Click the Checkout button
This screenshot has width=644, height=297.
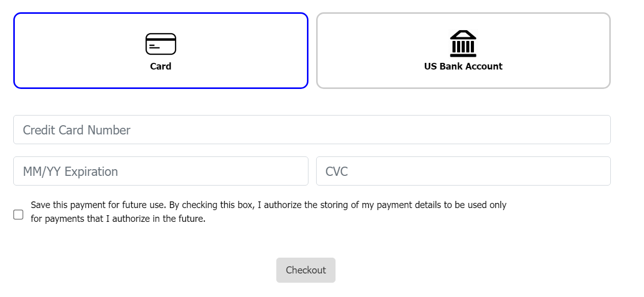click(306, 270)
